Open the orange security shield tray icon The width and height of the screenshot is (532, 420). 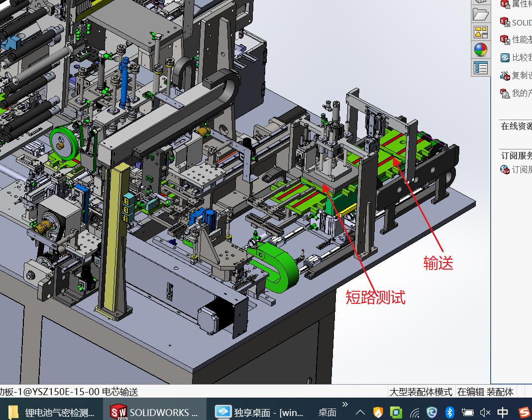click(378, 413)
